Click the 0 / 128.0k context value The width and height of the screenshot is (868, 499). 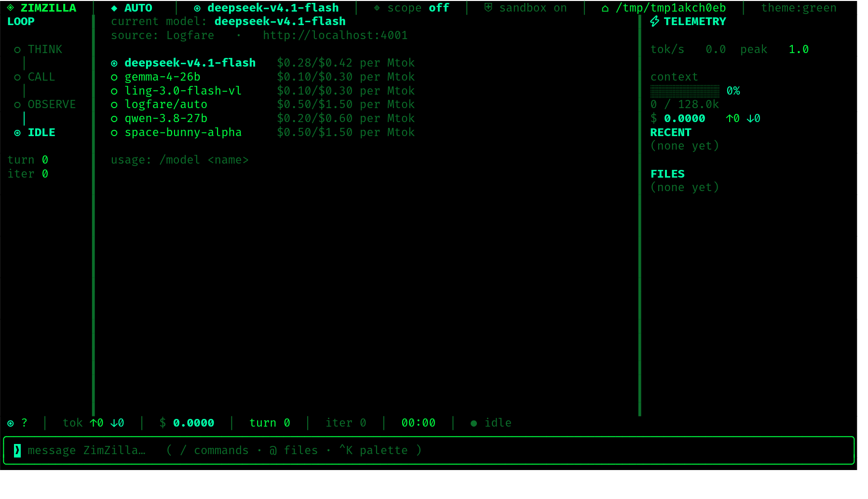(x=685, y=104)
